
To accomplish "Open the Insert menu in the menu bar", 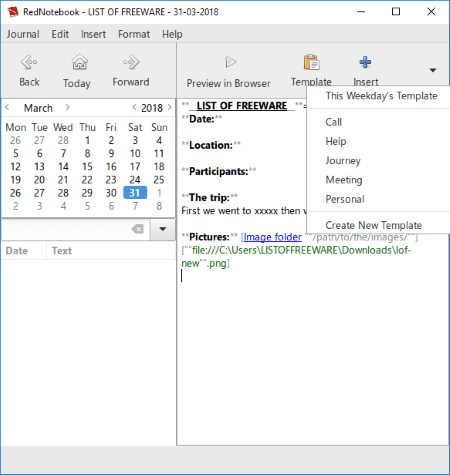I will pyautogui.click(x=93, y=34).
